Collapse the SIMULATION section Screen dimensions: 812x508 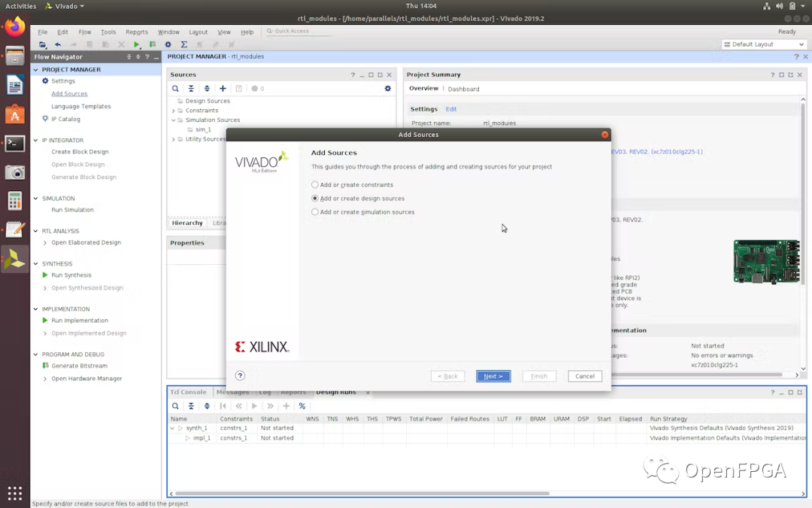pyautogui.click(x=36, y=199)
